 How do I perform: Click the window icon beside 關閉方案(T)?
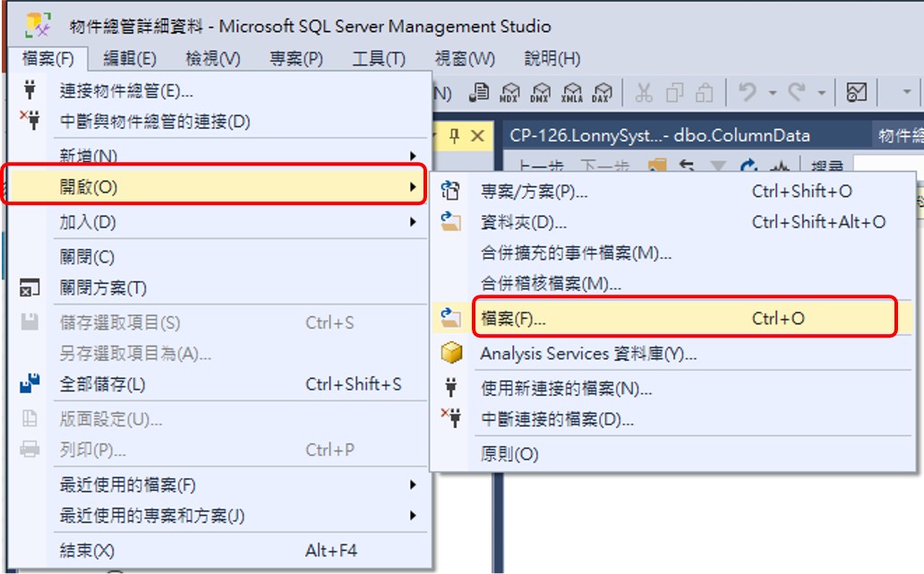(x=30, y=287)
